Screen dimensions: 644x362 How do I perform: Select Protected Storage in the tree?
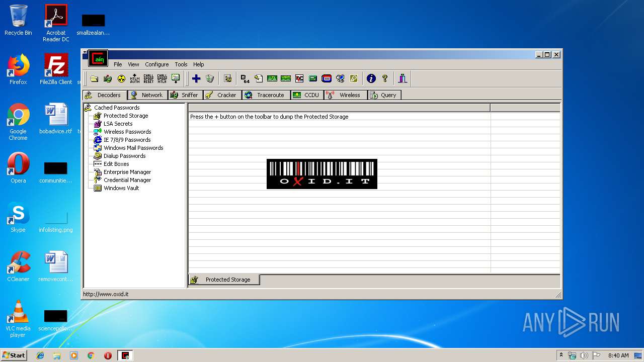pyautogui.click(x=126, y=116)
